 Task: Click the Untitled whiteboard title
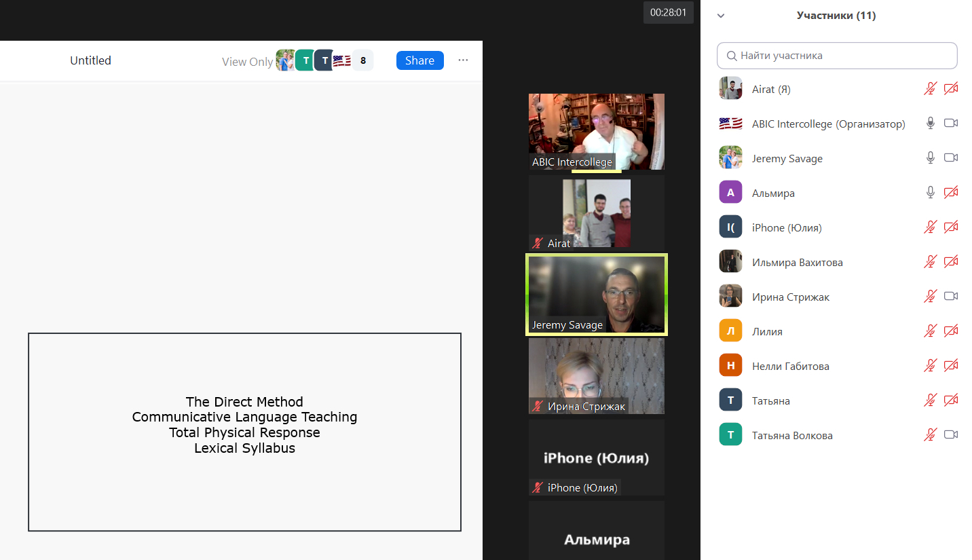click(90, 60)
